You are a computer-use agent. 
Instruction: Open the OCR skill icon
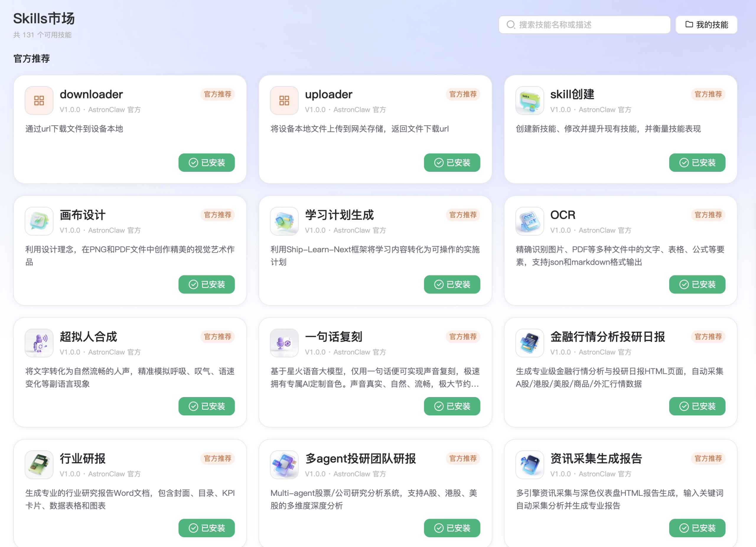[x=529, y=221]
